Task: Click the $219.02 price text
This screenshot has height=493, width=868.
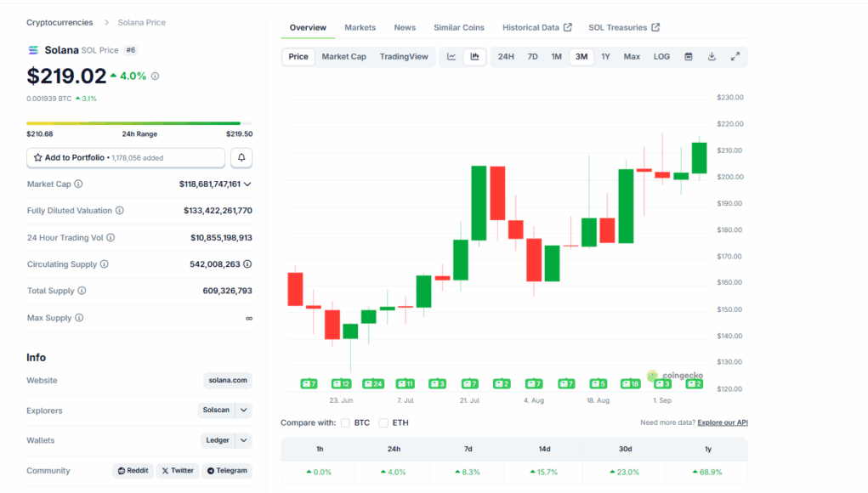Action: tap(66, 76)
